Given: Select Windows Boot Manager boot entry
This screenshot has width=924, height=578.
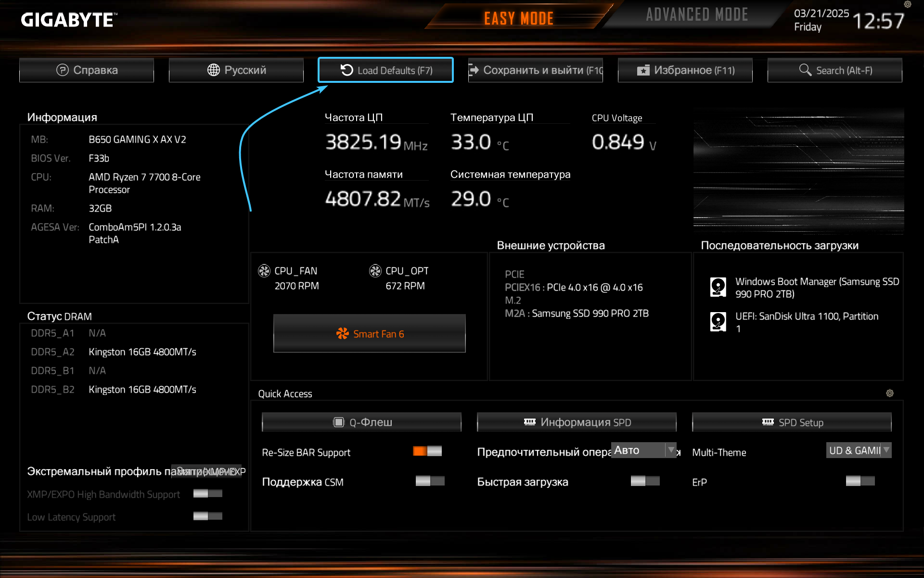Looking at the screenshot, I should pyautogui.click(x=805, y=288).
